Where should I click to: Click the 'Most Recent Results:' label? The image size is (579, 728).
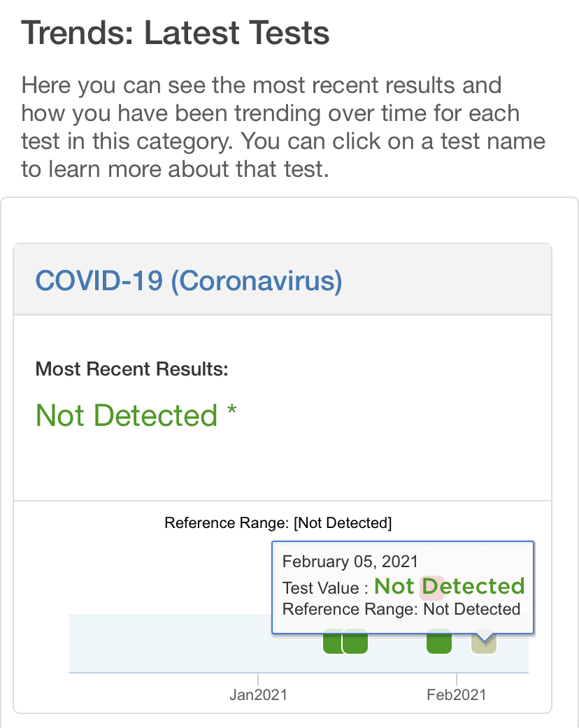click(132, 369)
